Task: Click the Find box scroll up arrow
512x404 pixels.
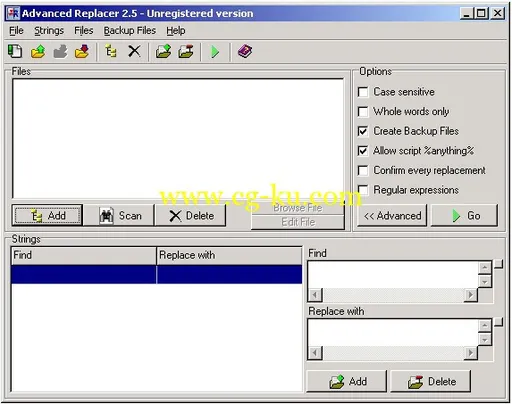Action: point(485,268)
